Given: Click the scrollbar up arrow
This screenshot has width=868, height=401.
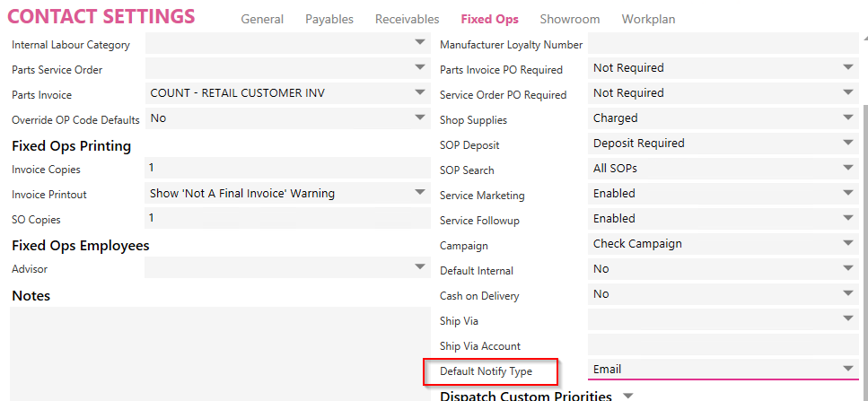Looking at the screenshot, I should click(x=865, y=39).
